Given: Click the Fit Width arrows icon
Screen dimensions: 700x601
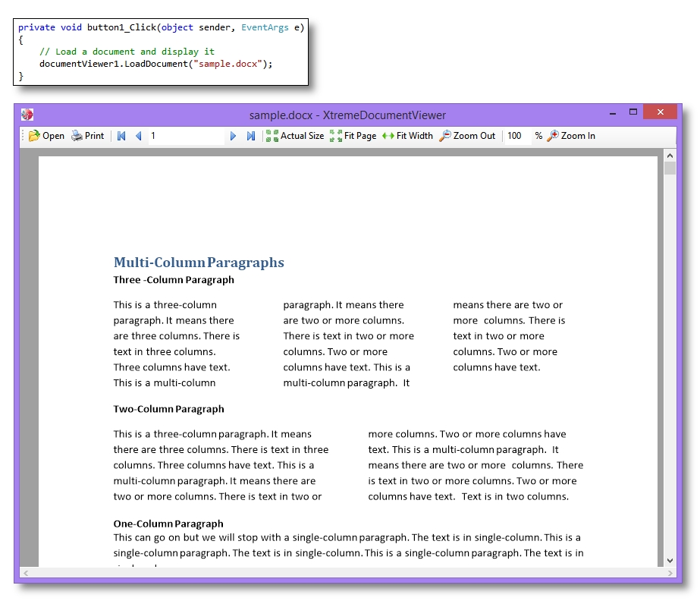Looking at the screenshot, I should (x=388, y=136).
